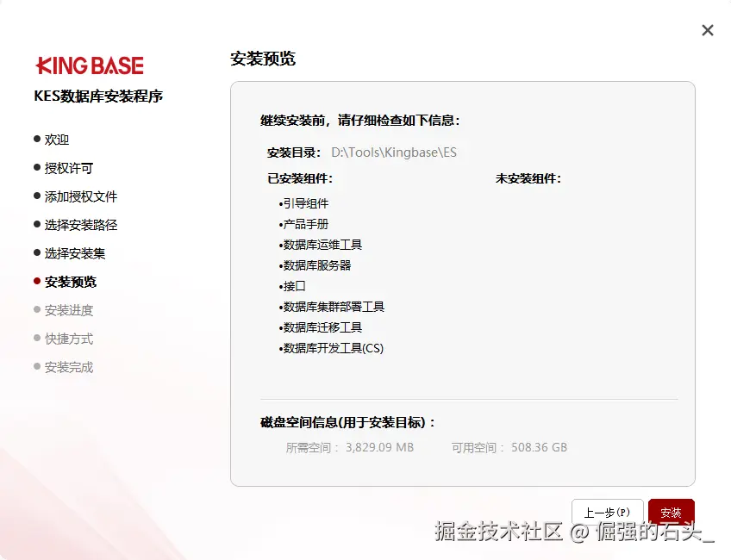Click 数据库开发工具(CS) entry
The image size is (731, 560).
point(331,348)
